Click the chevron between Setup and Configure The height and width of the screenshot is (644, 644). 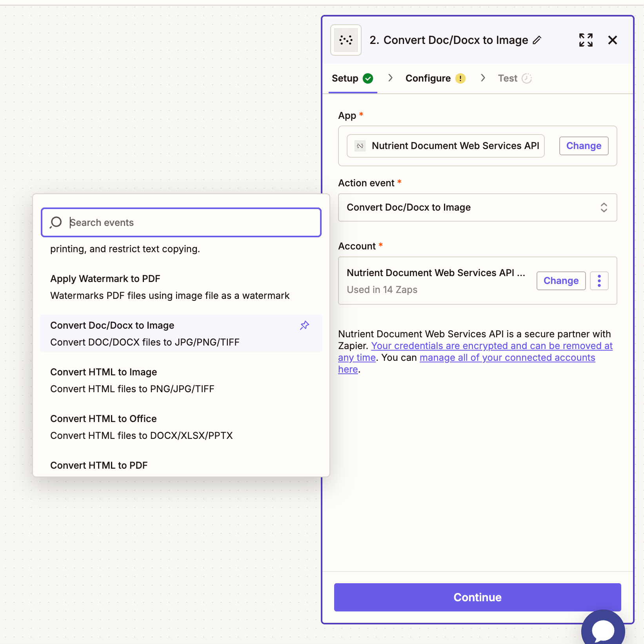coord(390,78)
